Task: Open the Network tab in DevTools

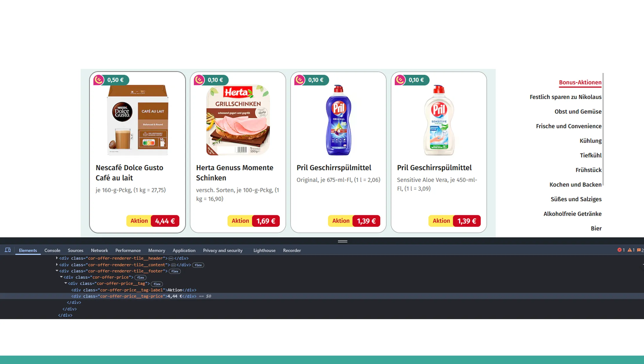Action: click(x=99, y=250)
